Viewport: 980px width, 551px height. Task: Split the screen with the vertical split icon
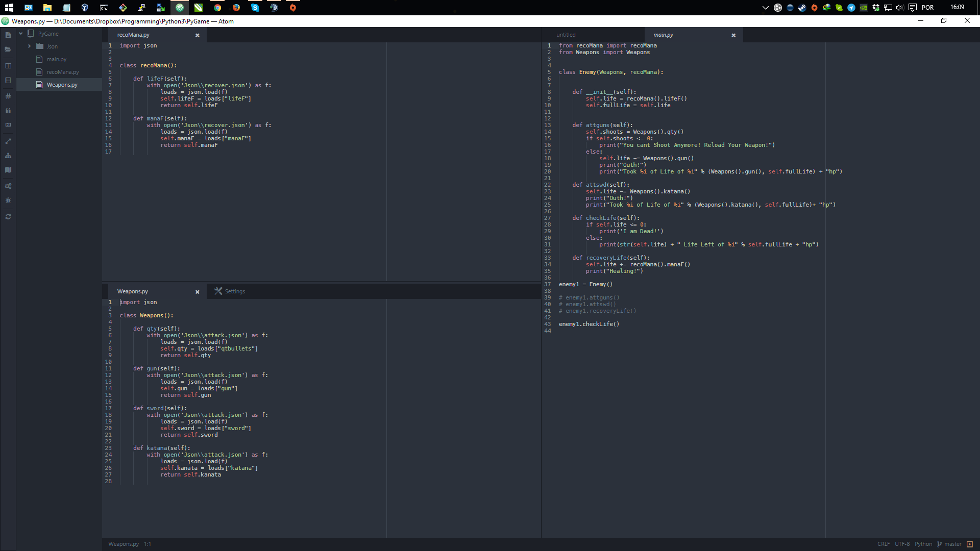[8, 66]
